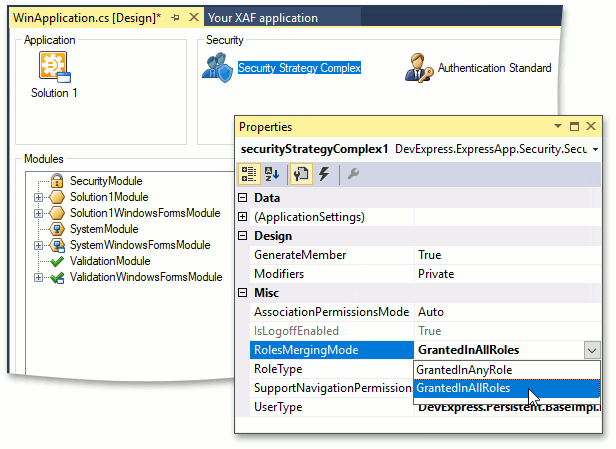Select the Security Strategy Complex icon
Screen dimensions: 616x449
pyautogui.click(x=218, y=68)
